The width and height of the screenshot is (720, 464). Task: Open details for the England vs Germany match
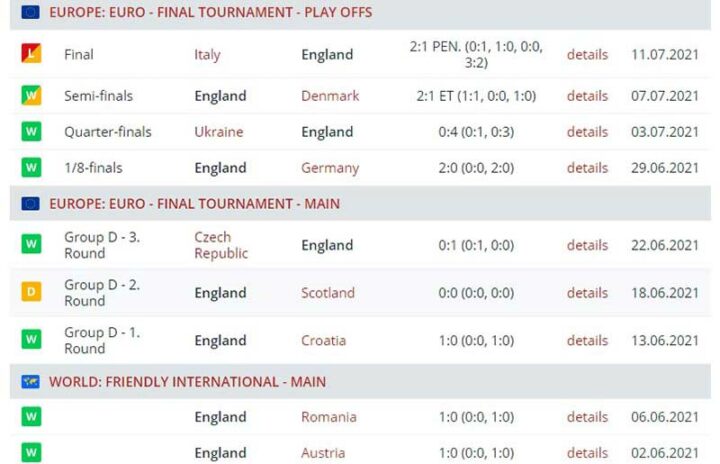(587, 168)
